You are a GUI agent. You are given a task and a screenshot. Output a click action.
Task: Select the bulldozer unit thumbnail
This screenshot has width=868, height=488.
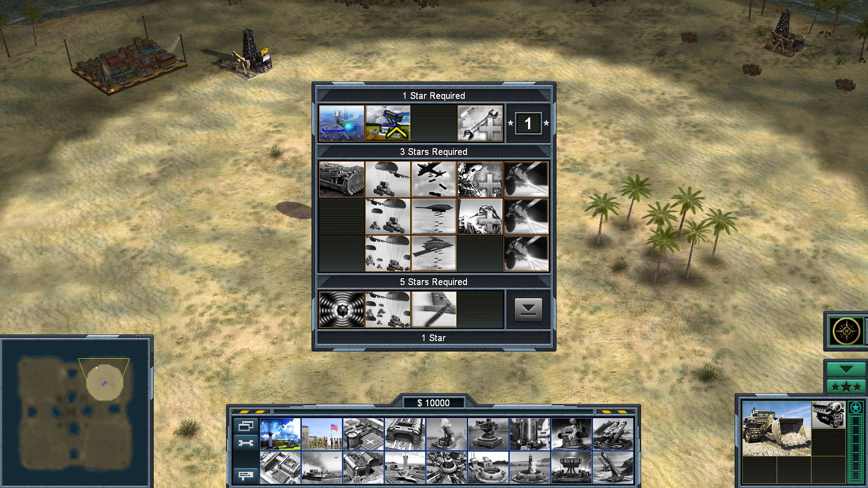pyautogui.click(x=775, y=432)
